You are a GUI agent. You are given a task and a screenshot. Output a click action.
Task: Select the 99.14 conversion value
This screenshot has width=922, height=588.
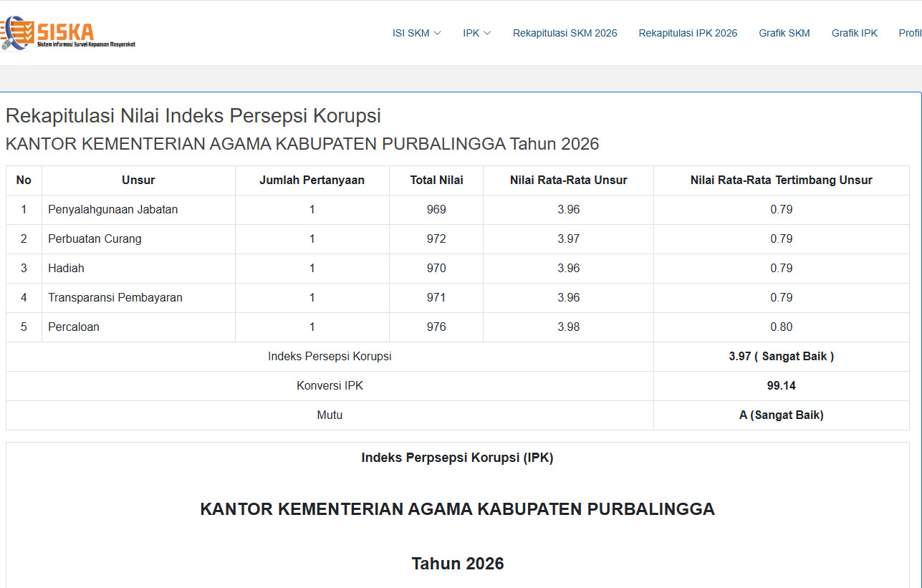[x=782, y=386]
